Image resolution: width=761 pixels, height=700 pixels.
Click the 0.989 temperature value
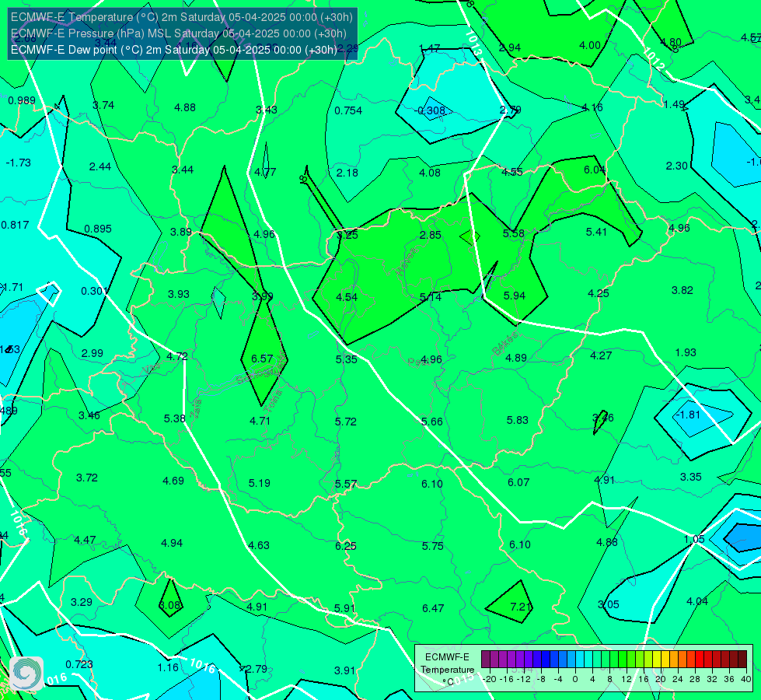22,100
